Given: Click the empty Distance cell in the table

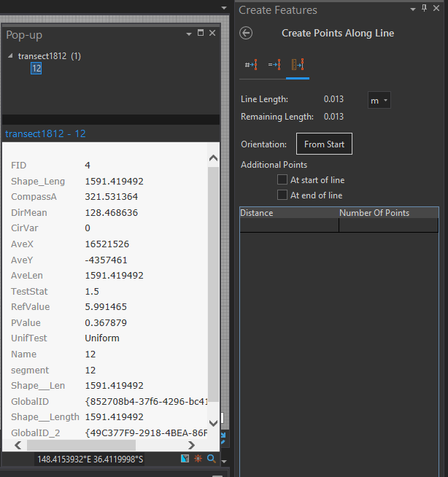Looking at the screenshot, I should coord(289,225).
